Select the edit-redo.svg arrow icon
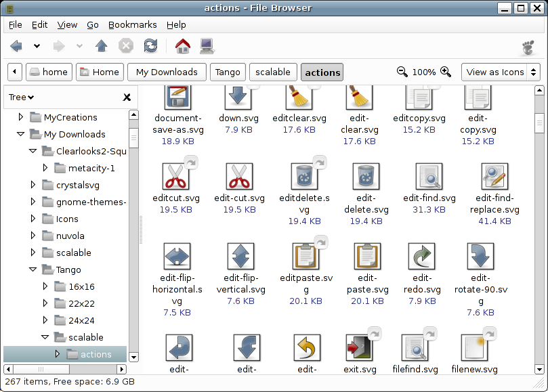Screen dimensions: 548x392 point(422,257)
